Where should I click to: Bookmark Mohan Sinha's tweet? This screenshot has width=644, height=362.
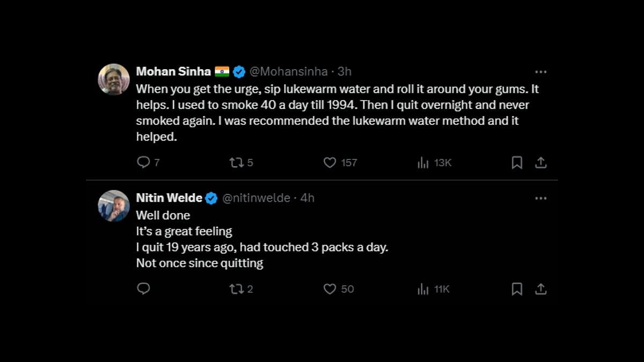(x=517, y=162)
